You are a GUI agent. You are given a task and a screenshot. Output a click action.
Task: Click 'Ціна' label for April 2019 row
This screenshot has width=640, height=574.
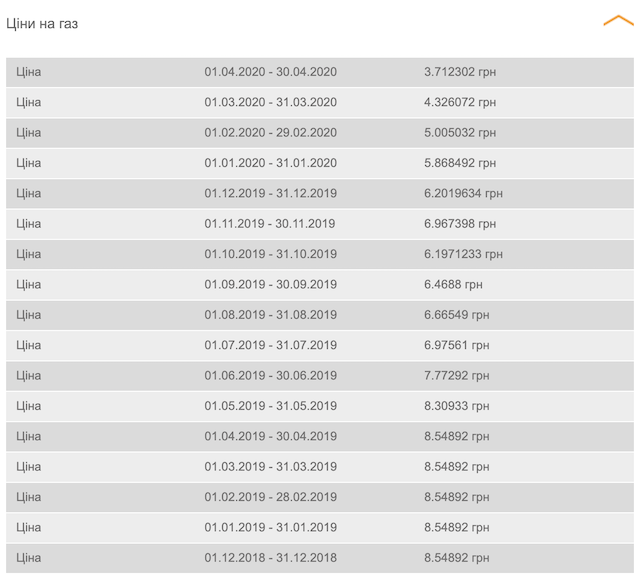pyautogui.click(x=29, y=436)
